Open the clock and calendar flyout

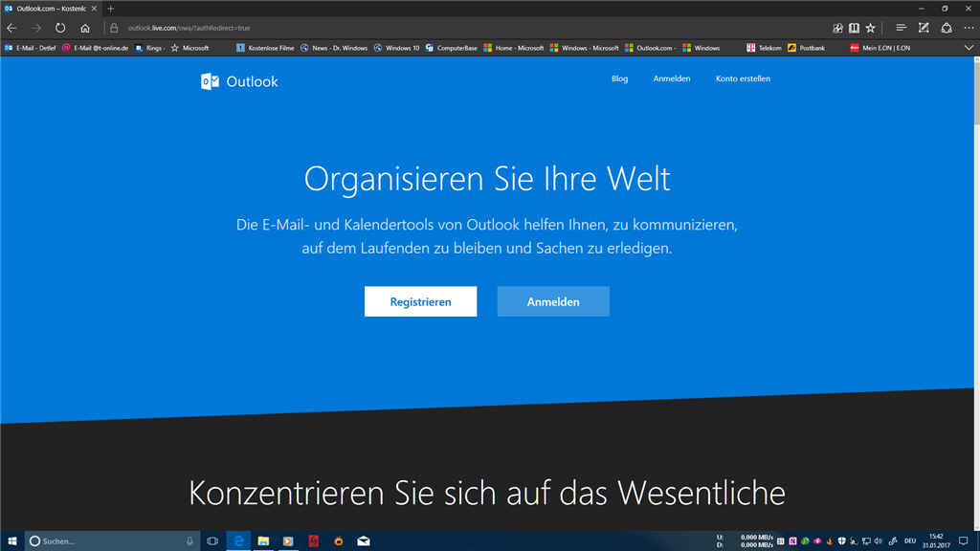point(936,541)
